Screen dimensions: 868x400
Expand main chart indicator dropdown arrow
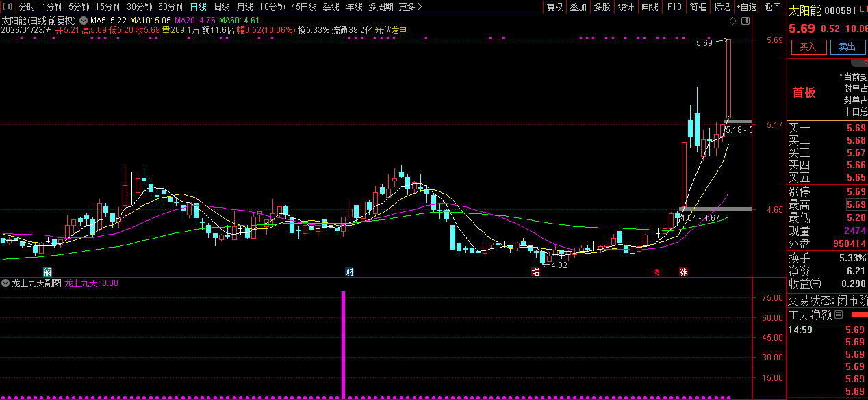tap(83, 21)
